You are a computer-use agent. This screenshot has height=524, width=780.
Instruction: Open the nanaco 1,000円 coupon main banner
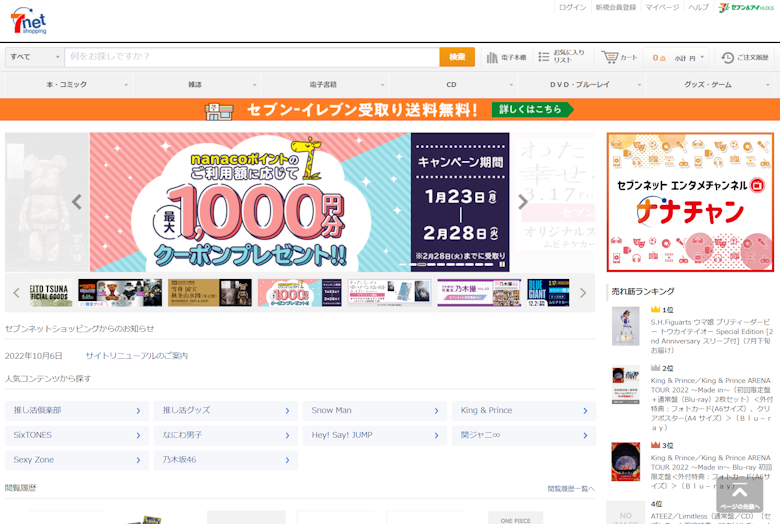pyautogui.click(x=299, y=202)
